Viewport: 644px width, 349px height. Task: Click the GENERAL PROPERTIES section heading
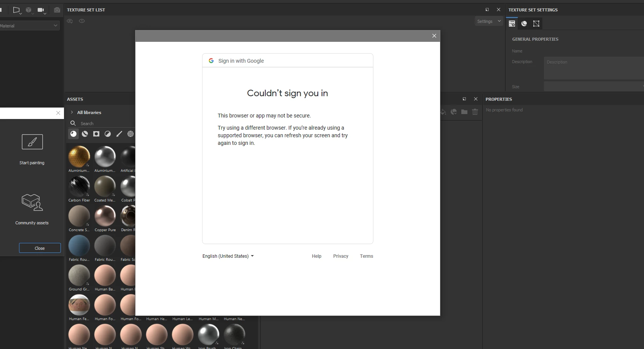click(x=535, y=39)
